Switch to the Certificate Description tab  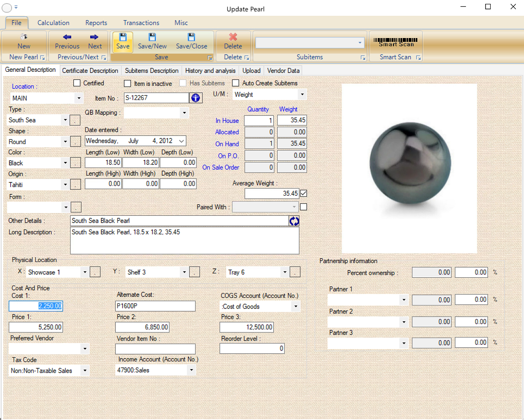90,70
